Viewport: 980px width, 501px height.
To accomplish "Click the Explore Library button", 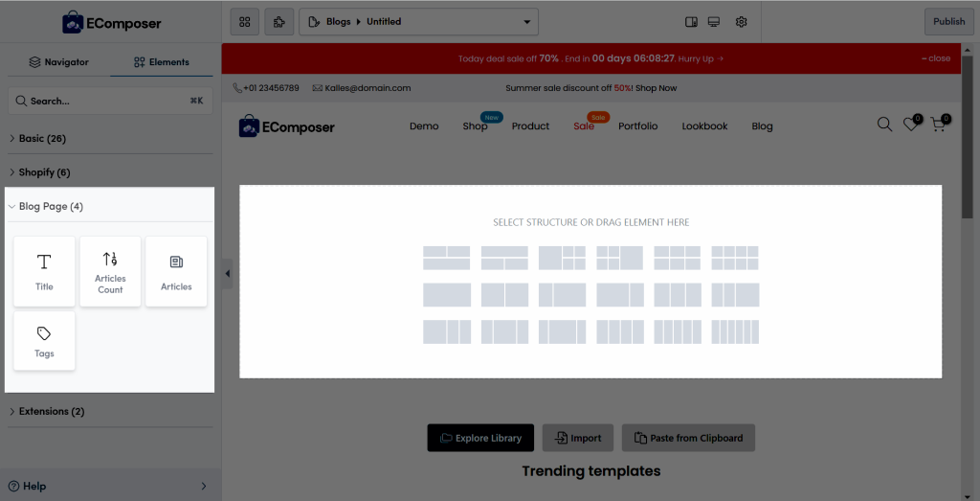I will (x=480, y=438).
